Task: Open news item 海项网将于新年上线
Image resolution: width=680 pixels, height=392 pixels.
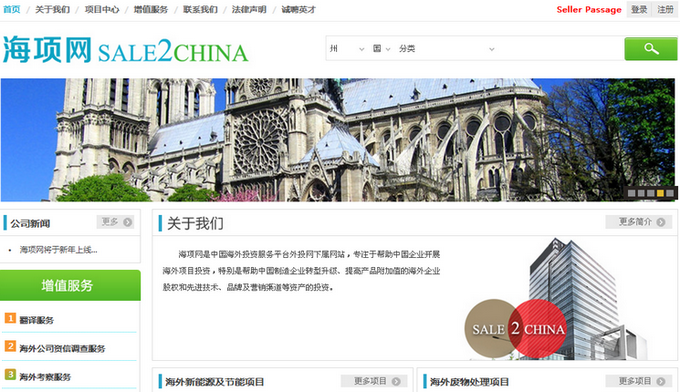Action: click(59, 250)
